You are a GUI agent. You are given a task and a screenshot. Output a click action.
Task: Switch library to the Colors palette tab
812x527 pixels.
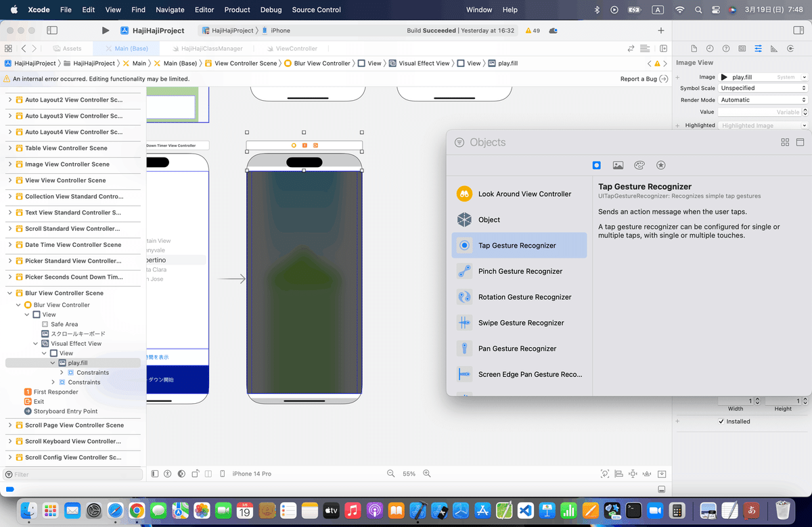tap(639, 165)
